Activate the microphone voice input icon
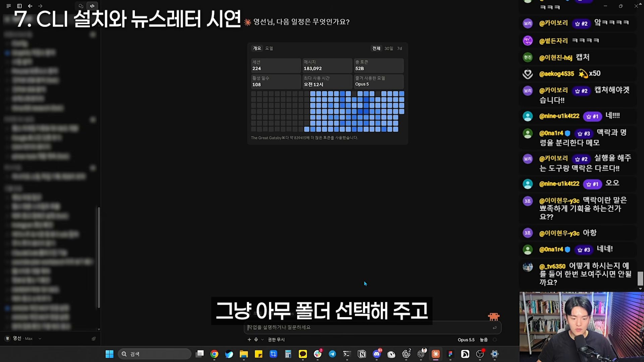The image size is (644, 362). pos(256,340)
